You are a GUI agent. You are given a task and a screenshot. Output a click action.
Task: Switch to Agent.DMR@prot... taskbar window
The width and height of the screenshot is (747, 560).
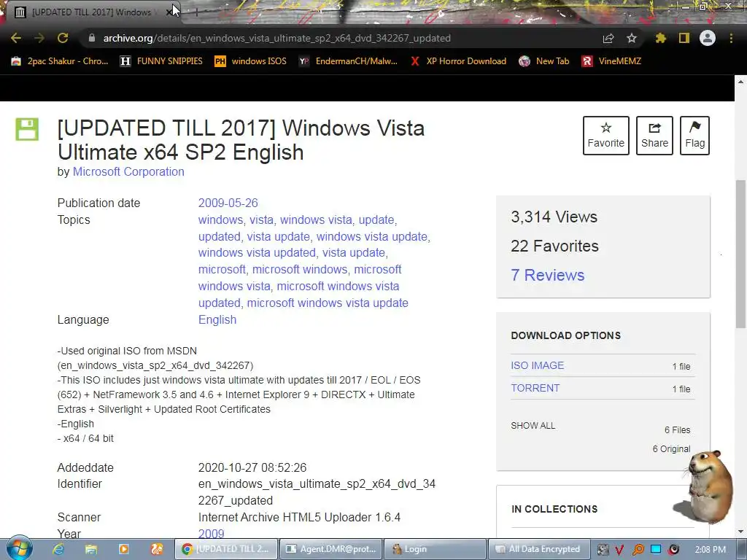[330, 549]
